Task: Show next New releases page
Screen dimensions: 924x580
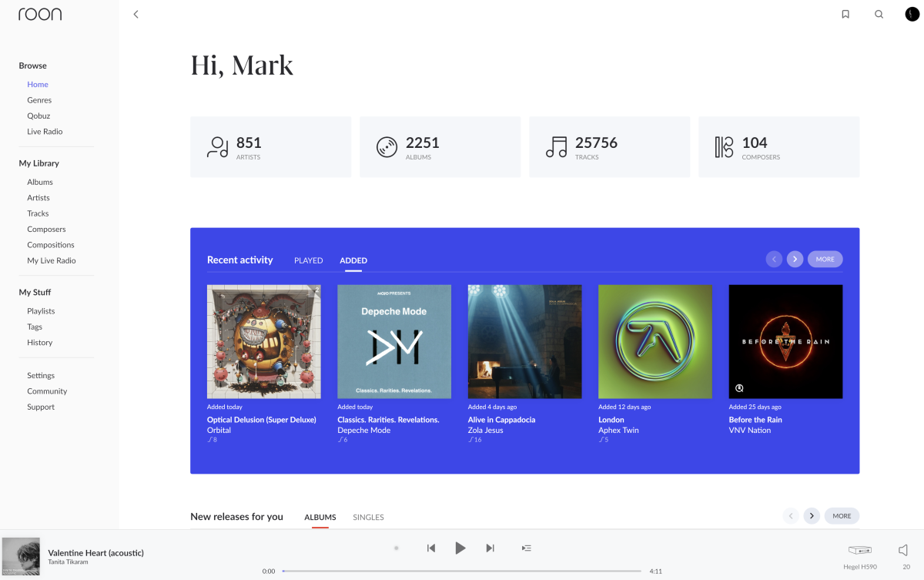Action: pyautogui.click(x=812, y=516)
